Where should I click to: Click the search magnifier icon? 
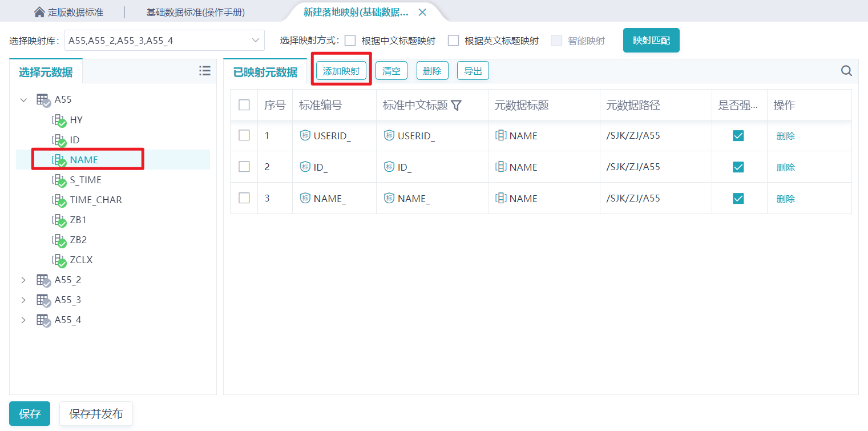tap(846, 71)
